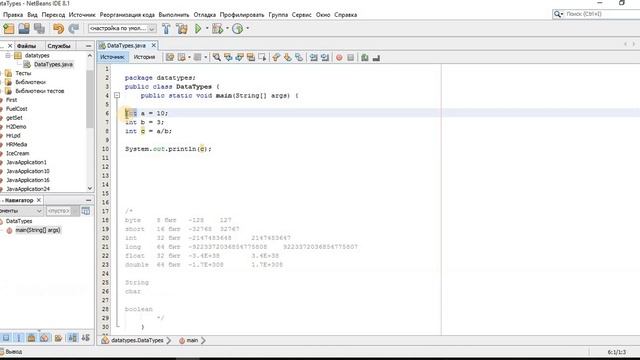Click Next Bookmark editor icon
The width and height of the screenshot is (640, 360).
point(288,58)
